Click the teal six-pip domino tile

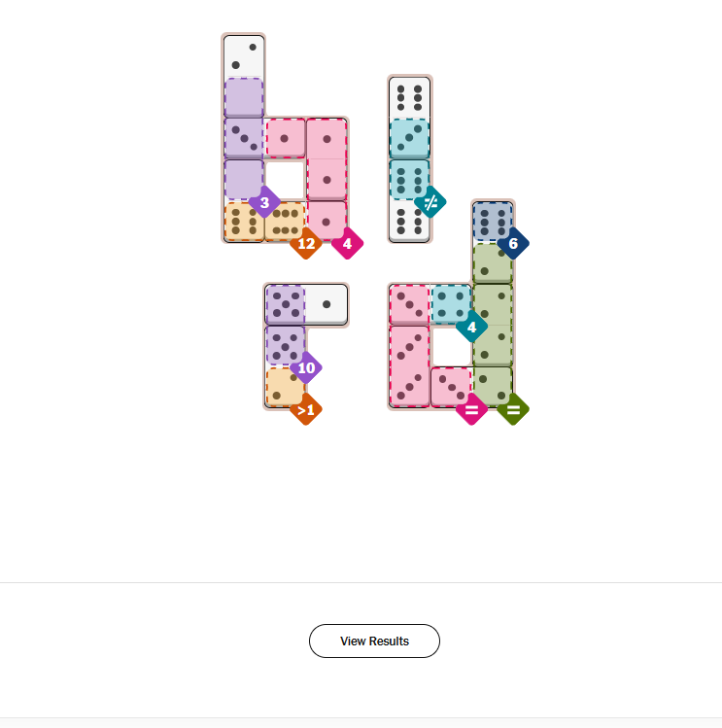click(409, 180)
